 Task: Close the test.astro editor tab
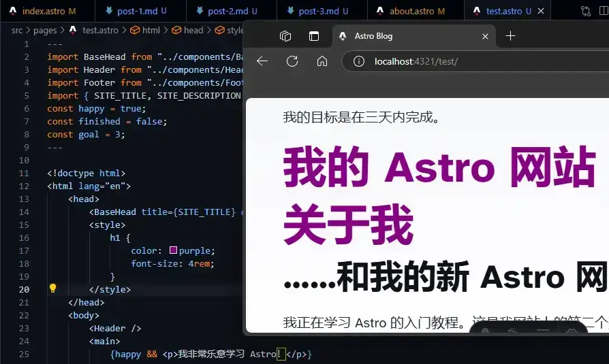[541, 11]
